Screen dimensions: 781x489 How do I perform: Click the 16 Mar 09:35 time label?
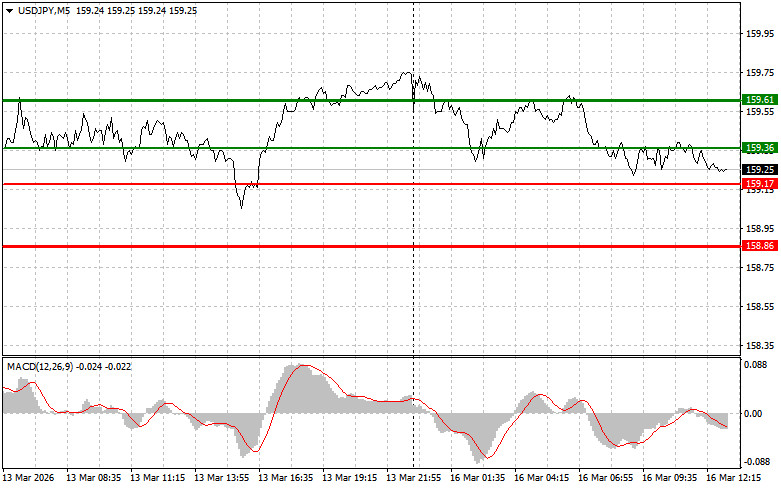[x=669, y=478]
